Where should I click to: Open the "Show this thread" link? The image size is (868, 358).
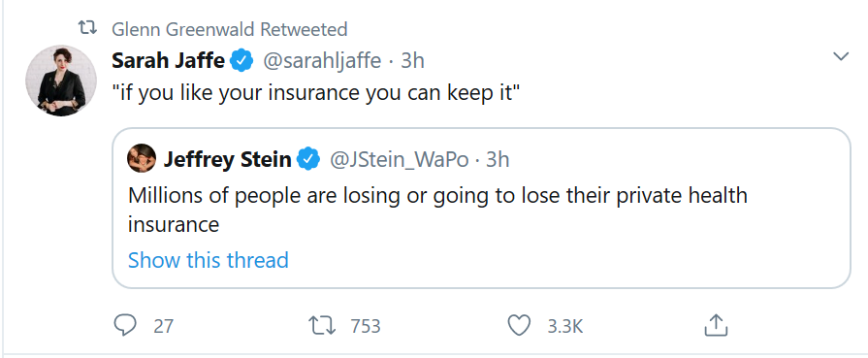click(x=209, y=260)
